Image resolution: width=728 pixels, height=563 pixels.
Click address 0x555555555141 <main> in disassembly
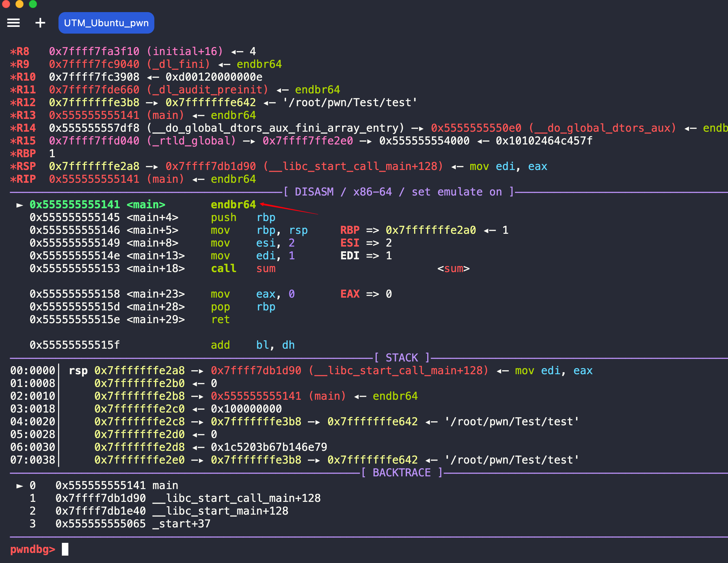[x=97, y=205]
